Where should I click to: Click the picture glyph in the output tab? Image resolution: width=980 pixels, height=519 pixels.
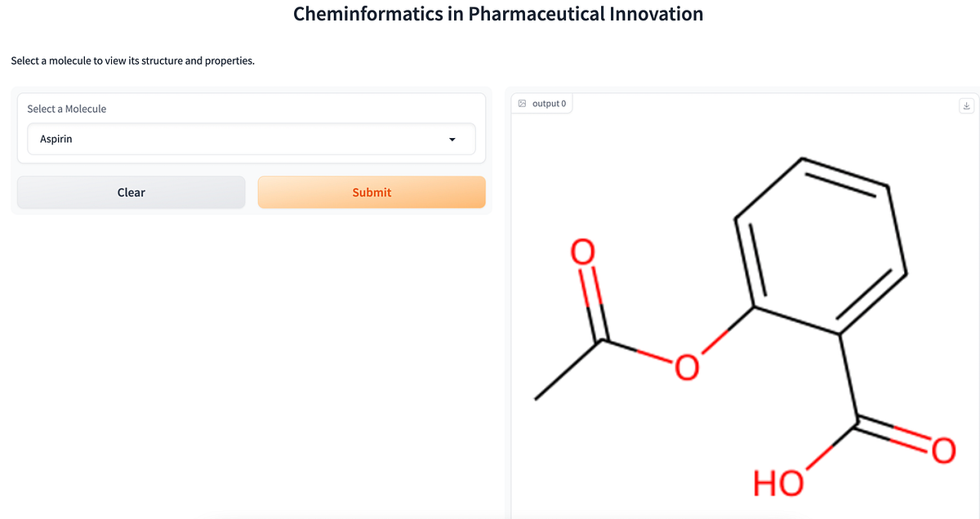522,103
